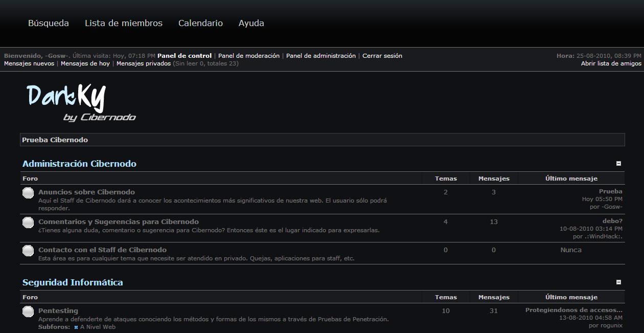The height and width of the screenshot is (333, 644).
Task: Open the Búsqueda menu item
Action: (x=49, y=23)
